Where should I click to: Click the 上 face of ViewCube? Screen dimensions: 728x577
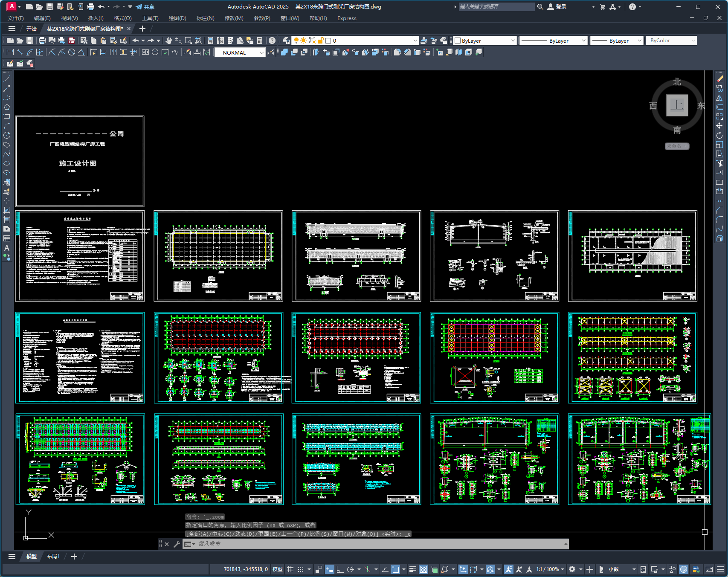pyautogui.click(x=677, y=105)
